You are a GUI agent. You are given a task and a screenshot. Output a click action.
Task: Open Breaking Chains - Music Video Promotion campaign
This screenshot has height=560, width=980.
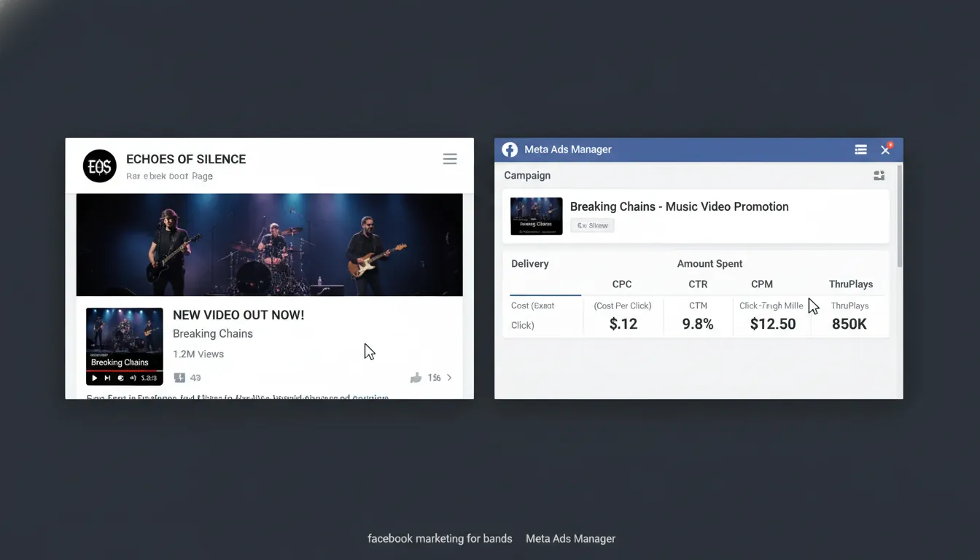679,206
